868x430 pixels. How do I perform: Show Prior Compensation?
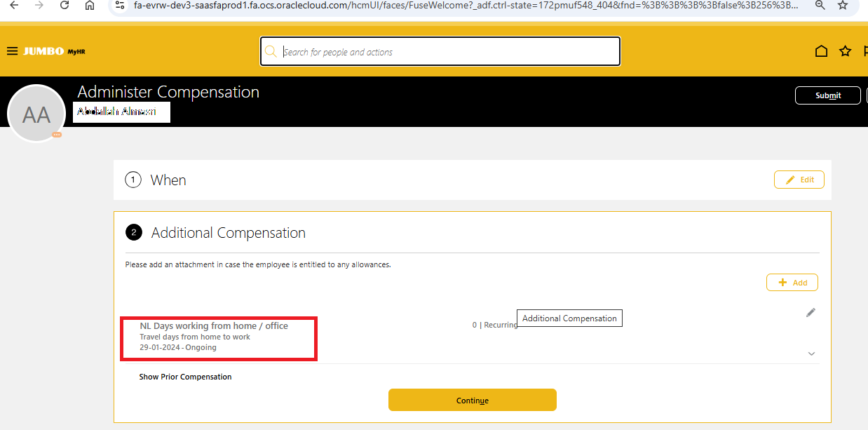185,377
